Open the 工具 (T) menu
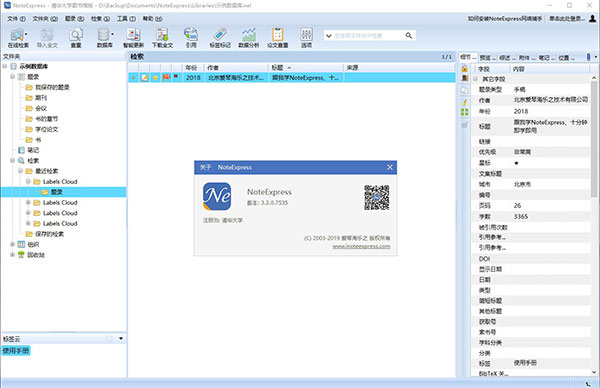 pyautogui.click(x=126, y=18)
